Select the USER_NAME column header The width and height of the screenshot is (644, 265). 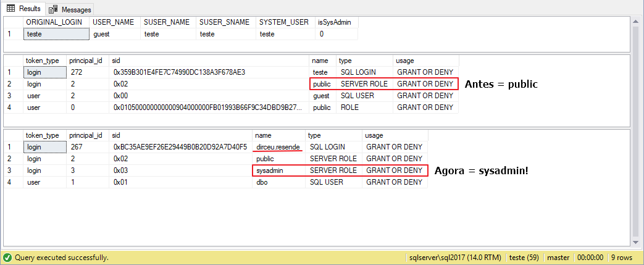[115, 22]
